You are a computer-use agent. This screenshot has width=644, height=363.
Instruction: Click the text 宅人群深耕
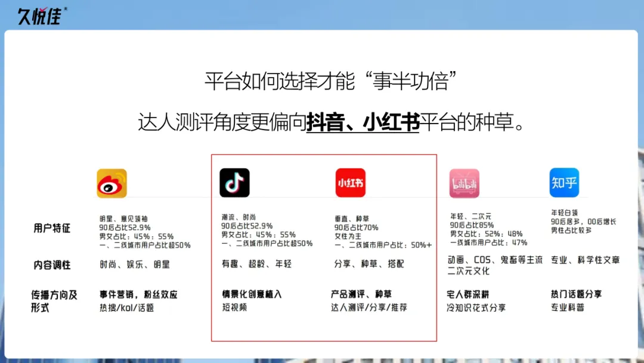[x=468, y=294]
